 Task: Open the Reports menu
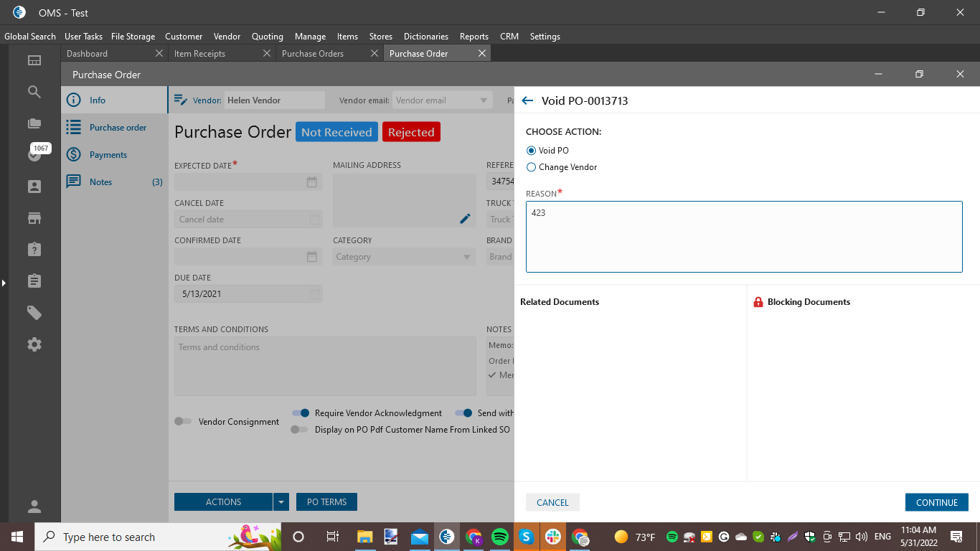[x=474, y=36]
